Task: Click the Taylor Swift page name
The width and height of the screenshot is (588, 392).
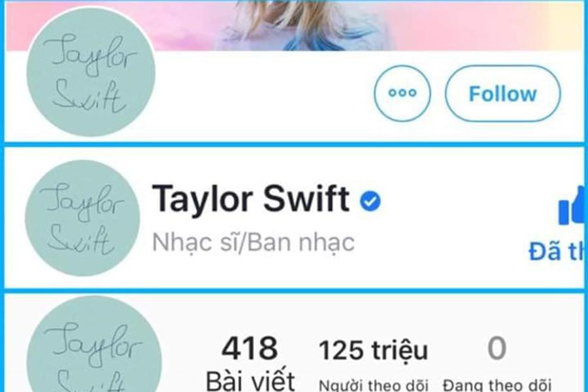Action: [250, 199]
